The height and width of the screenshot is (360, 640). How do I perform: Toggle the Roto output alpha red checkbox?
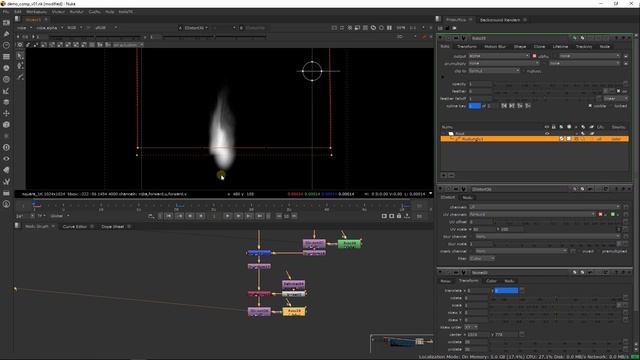click(x=534, y=56)
